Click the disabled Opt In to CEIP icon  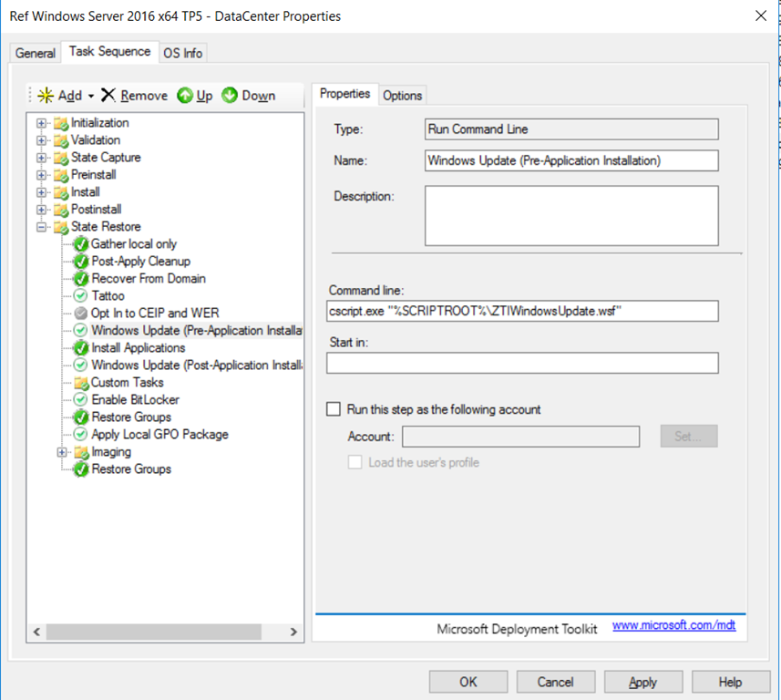[x=81, y=314]
